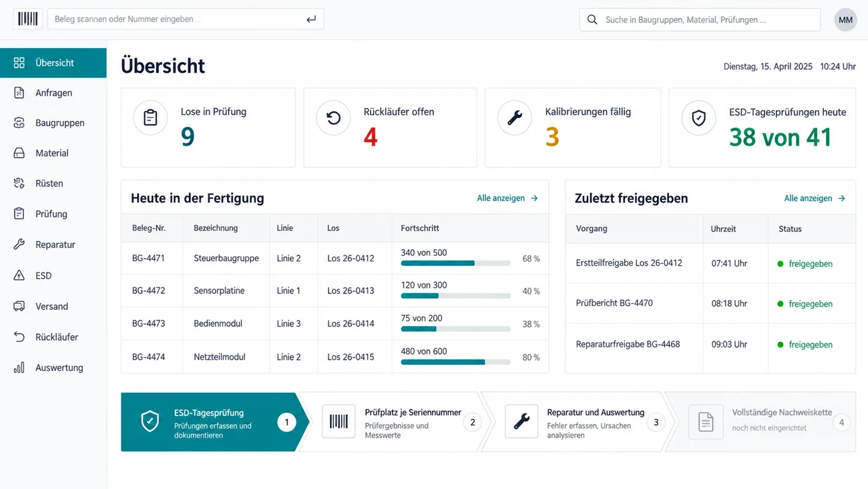Go to Rückläufer in sidebar

(x=53, y=337)
